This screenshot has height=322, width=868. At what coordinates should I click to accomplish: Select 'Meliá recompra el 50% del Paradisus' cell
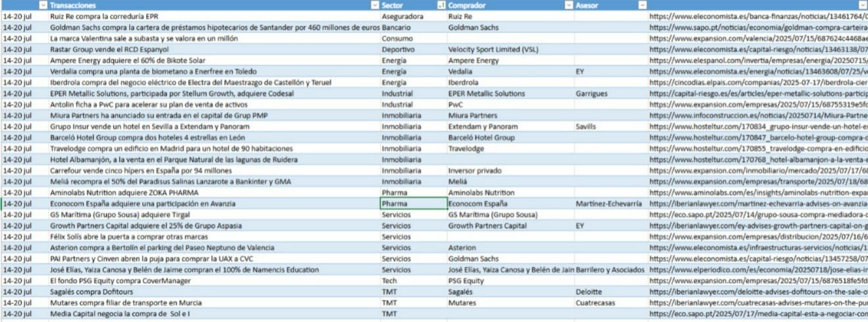(x=215, y=182)
